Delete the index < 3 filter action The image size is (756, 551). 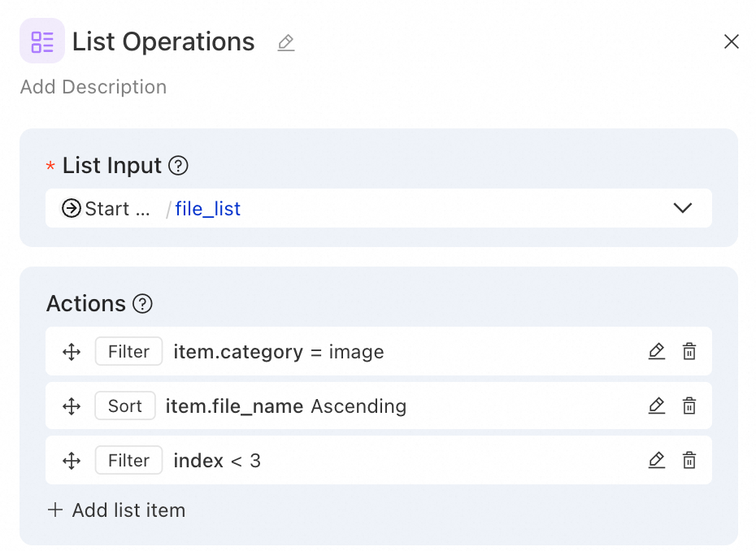[689, 461]
